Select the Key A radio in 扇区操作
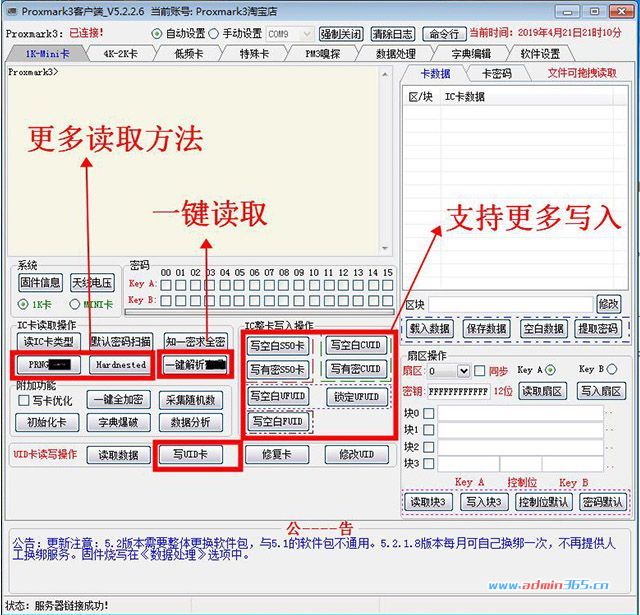The width and height of the screenshot is (640, 615). (550, 370)
